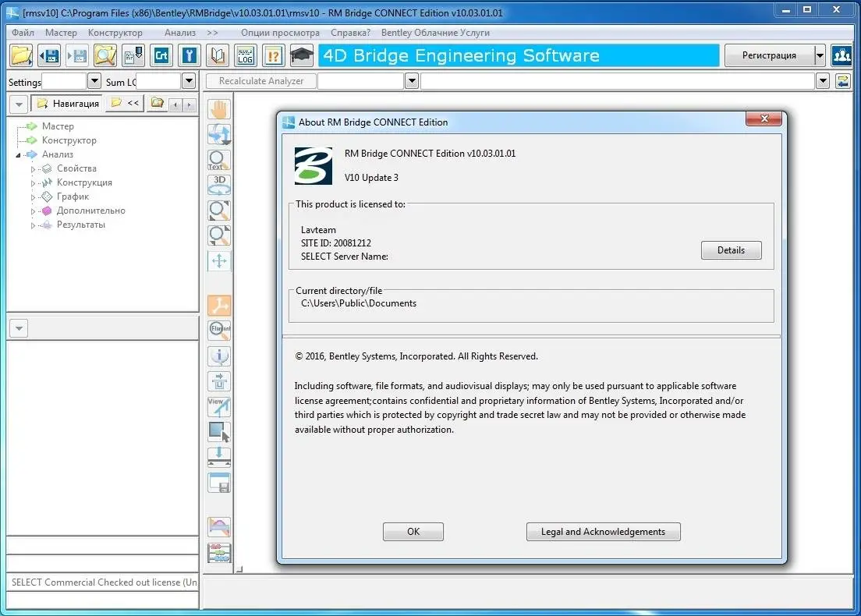This screenshot has width=861, height=616.
Task: Collapse the Анализ tree node
Action: click(x=18, y=155)
